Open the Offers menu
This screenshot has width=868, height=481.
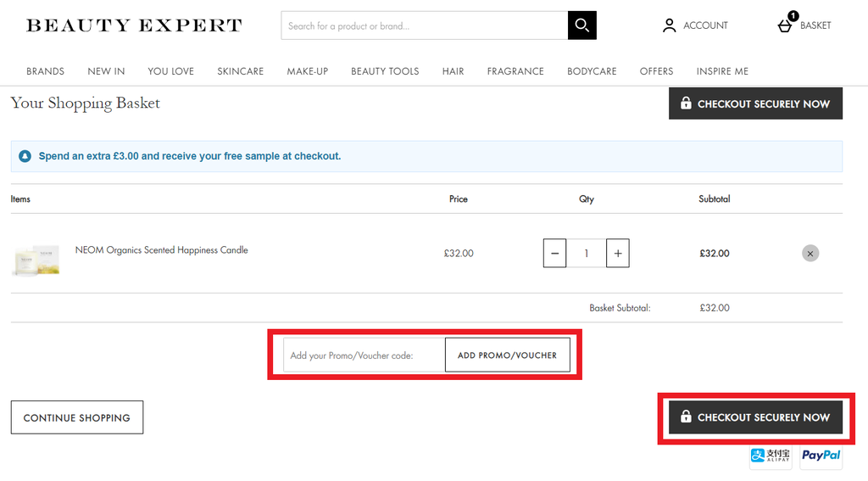[657, 71]
